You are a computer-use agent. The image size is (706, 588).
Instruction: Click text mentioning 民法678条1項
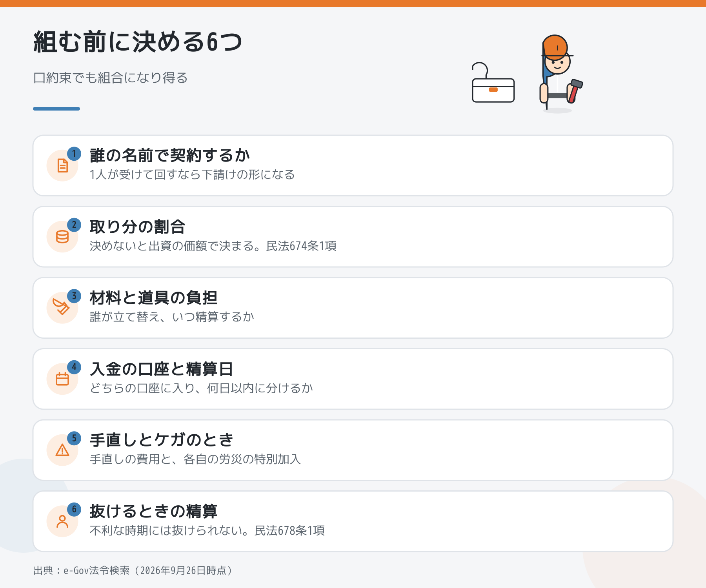click(207, 530)
